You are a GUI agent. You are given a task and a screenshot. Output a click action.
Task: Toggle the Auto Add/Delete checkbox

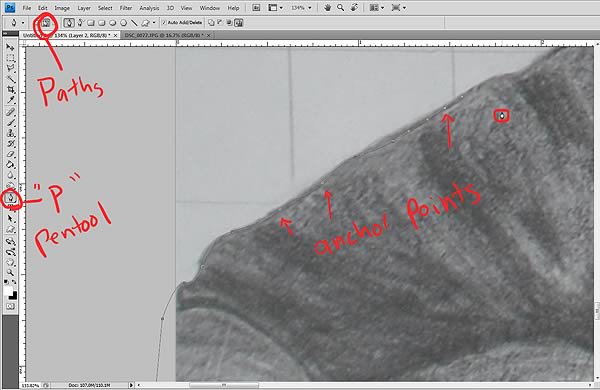click(164, 23)
